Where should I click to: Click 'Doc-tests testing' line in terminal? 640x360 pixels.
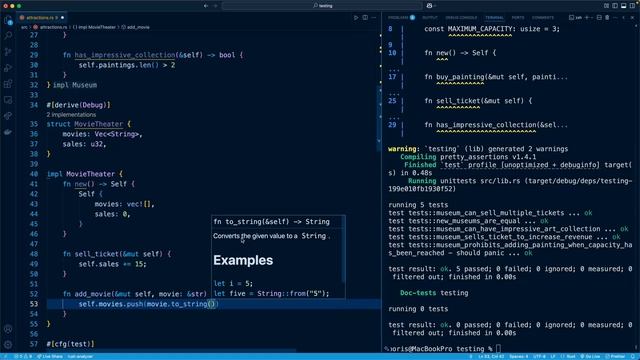[434, 293]
